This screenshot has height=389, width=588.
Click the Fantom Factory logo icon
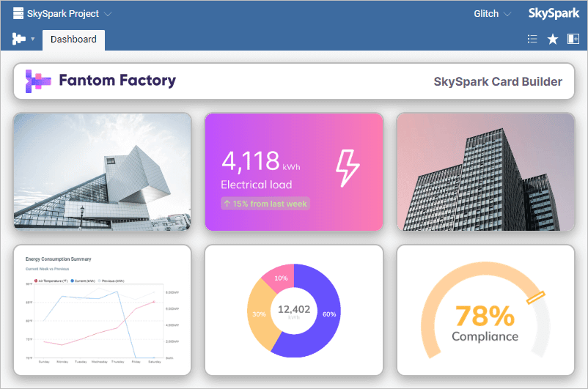(x=38, y=81)
